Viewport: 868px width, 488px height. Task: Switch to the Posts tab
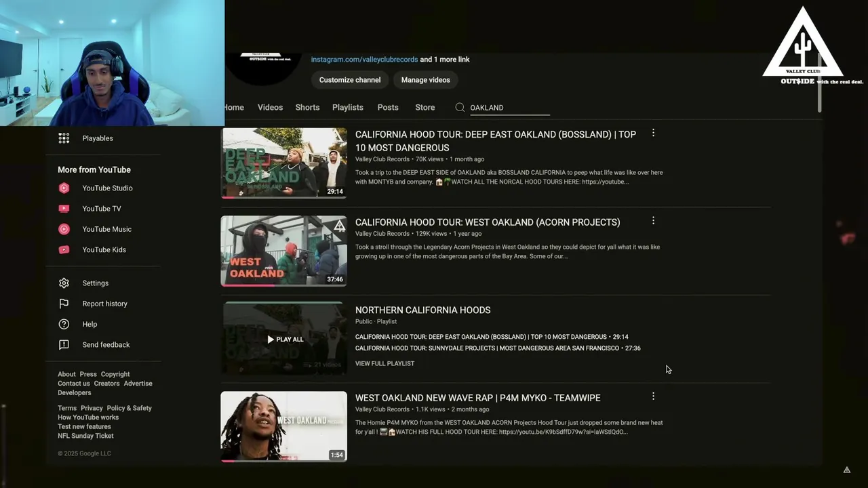point(388,107)
